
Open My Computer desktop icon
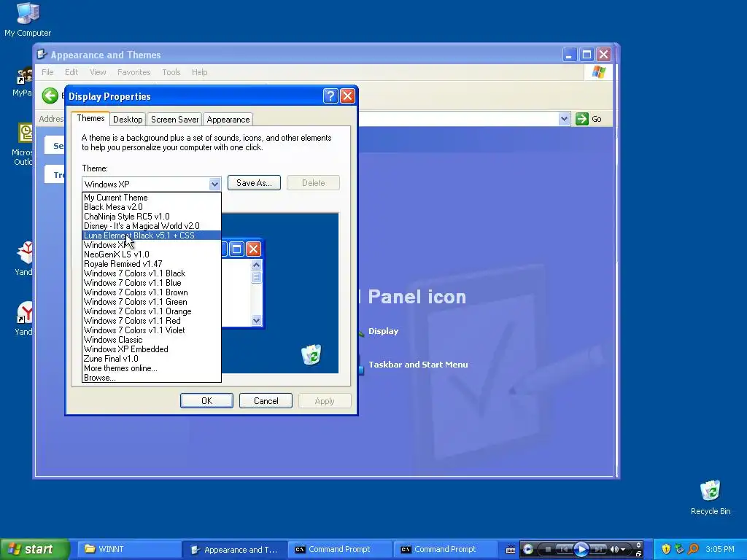pos(28,20)
